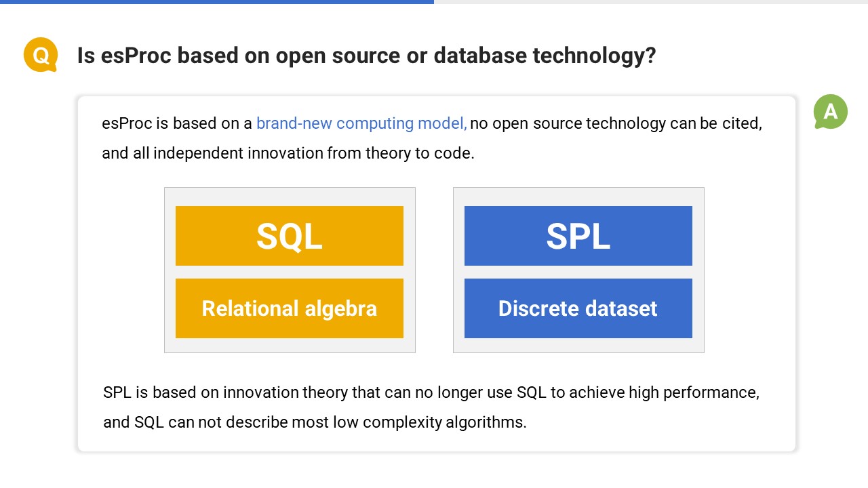Click the green A answer bubble icon
Image resolution: width=868 pixels, height=488 pixels.
(x=831, y=112)
